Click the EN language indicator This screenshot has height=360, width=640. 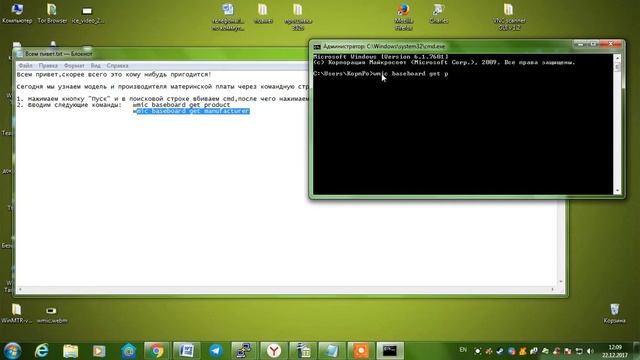click(463, 350)
